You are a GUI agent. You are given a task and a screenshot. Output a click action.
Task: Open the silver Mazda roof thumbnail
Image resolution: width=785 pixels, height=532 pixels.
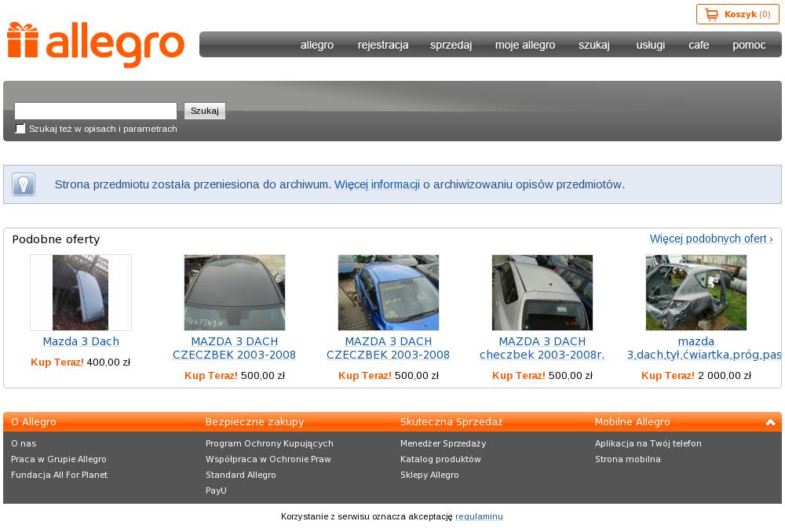click(x=542, y=292)
